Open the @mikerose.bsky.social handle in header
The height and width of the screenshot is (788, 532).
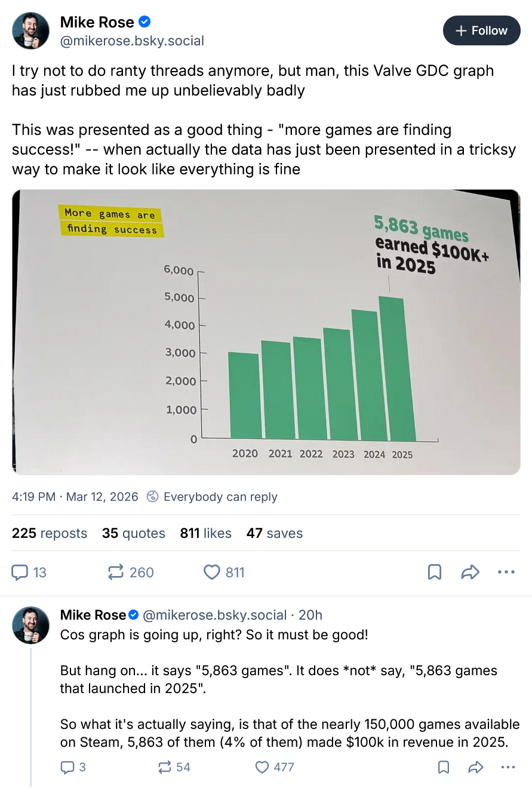[132, 41]
